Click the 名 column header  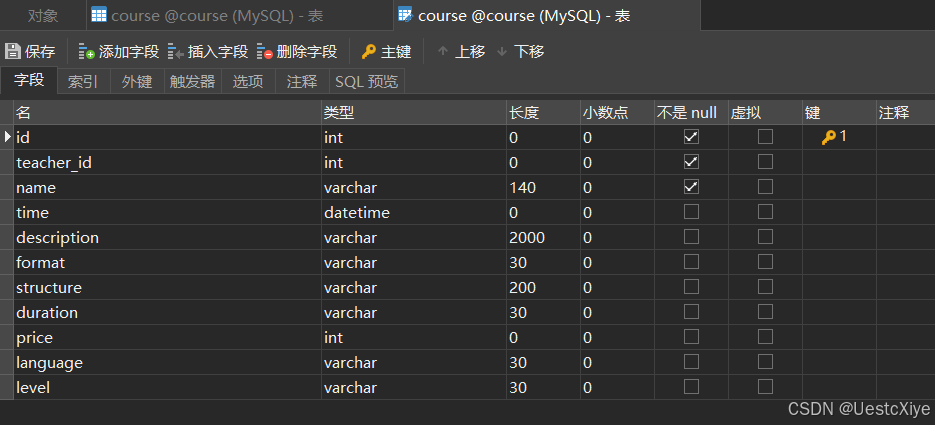(167, 112)
